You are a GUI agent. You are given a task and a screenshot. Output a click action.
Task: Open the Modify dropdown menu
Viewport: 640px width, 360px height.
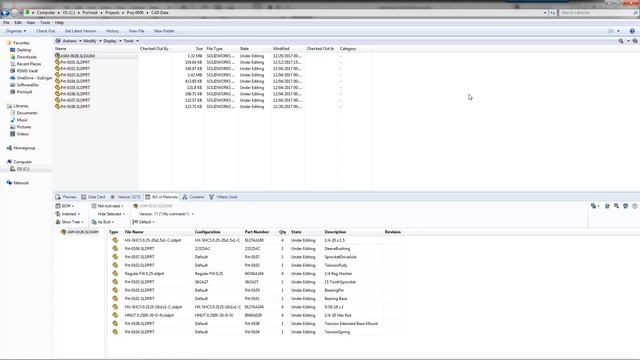[92, 41]
